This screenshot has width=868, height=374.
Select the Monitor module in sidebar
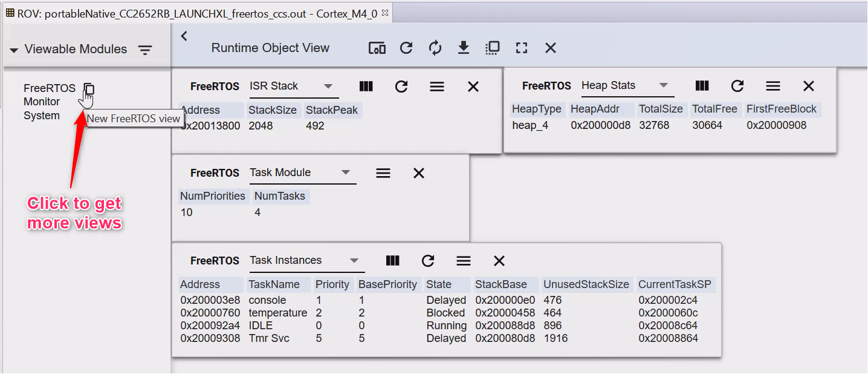click(42, 102)
